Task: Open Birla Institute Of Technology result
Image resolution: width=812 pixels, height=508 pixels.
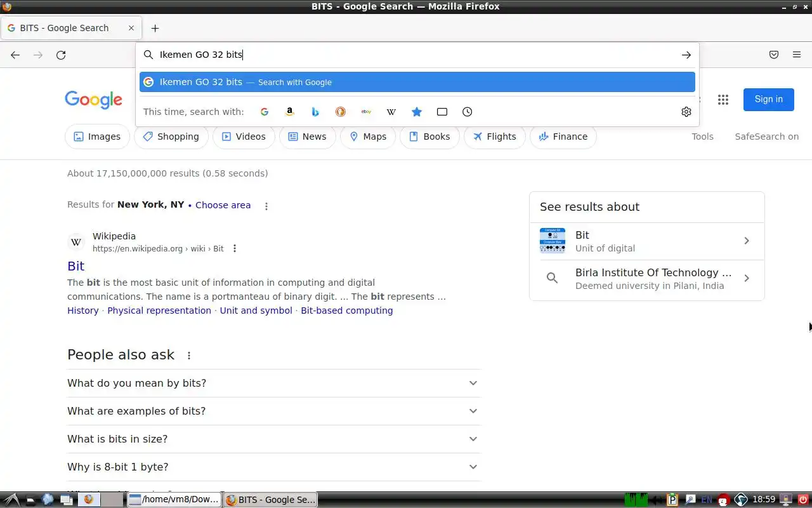Action: [x=646, y=279]
